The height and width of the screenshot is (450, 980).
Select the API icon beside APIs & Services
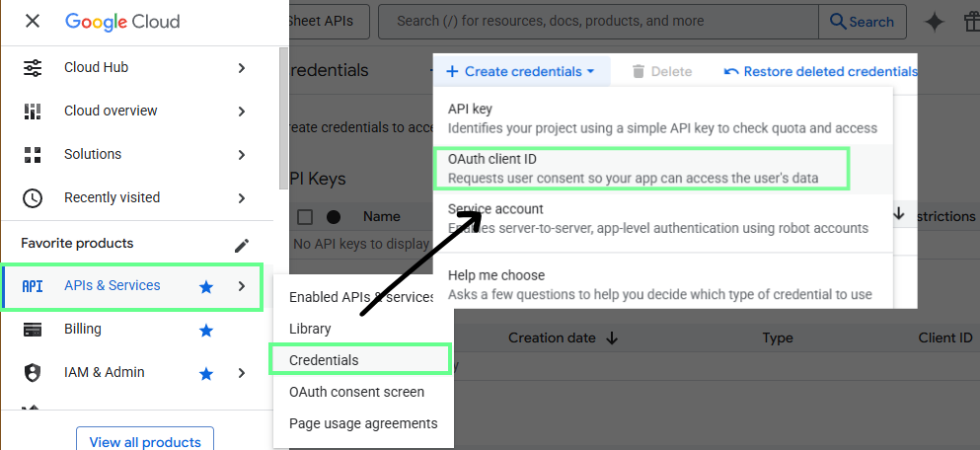tap(33, 286)
